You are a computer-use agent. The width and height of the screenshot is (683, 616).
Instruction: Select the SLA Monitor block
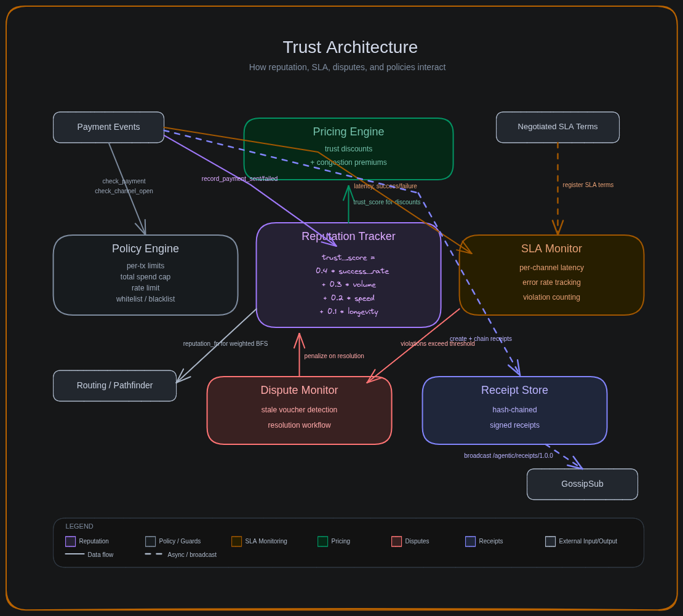tap(551, 274)
